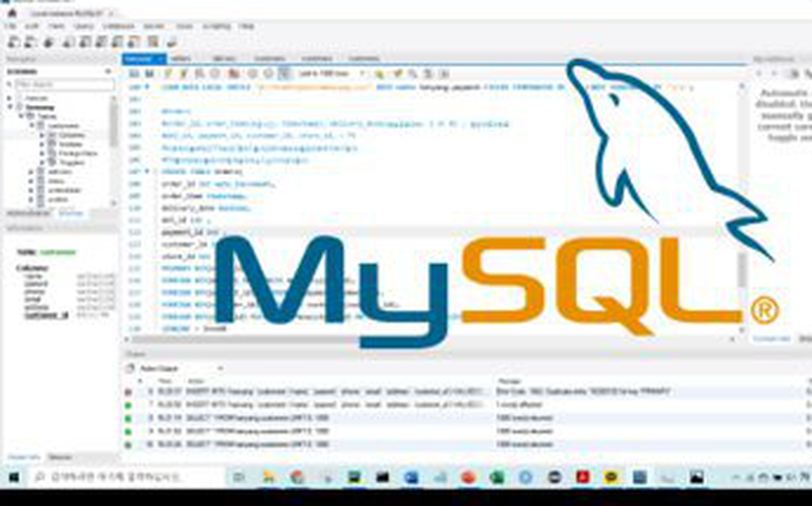Open the row limit dropdown
Viewport: 812px width, 506px height.
pyautogui.click(x=331, y=74)
